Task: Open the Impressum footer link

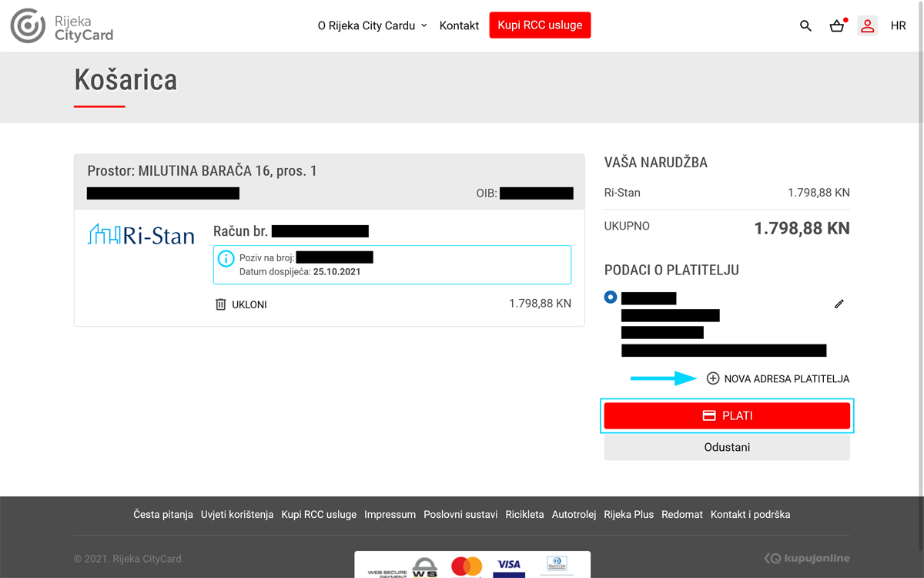Action: coord(390,514)
